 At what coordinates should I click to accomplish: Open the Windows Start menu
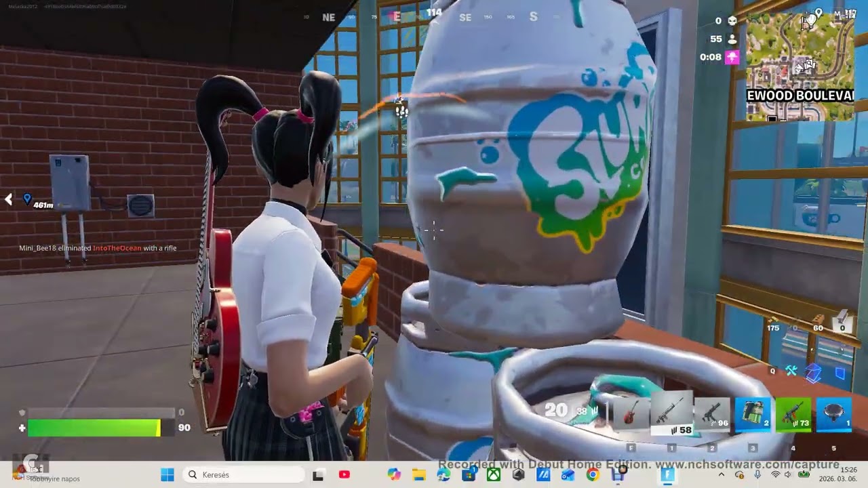point(167,475)
